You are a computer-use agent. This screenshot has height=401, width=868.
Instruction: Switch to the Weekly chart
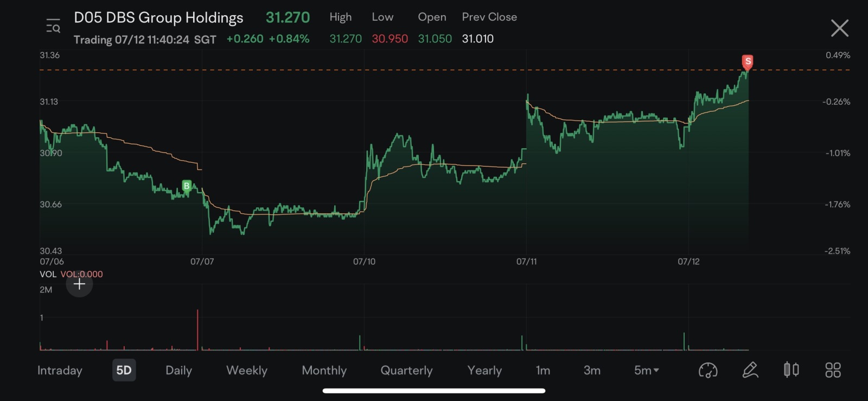(x=247, y=371)
